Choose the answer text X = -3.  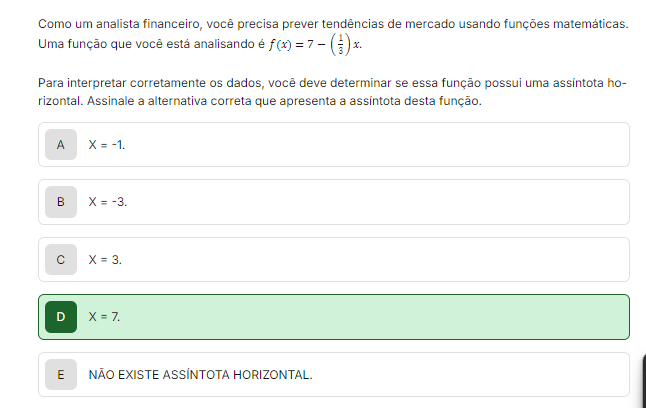[108, 202]
